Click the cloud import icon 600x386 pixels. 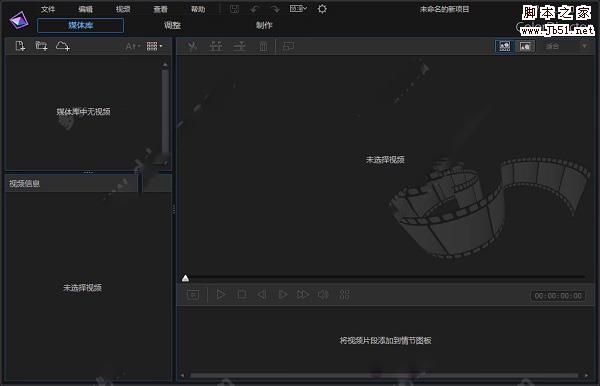63,46
